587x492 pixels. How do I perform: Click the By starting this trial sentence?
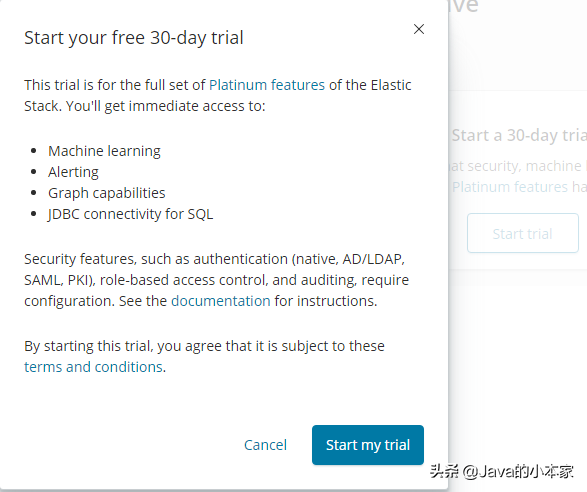(x=204, y=356)
